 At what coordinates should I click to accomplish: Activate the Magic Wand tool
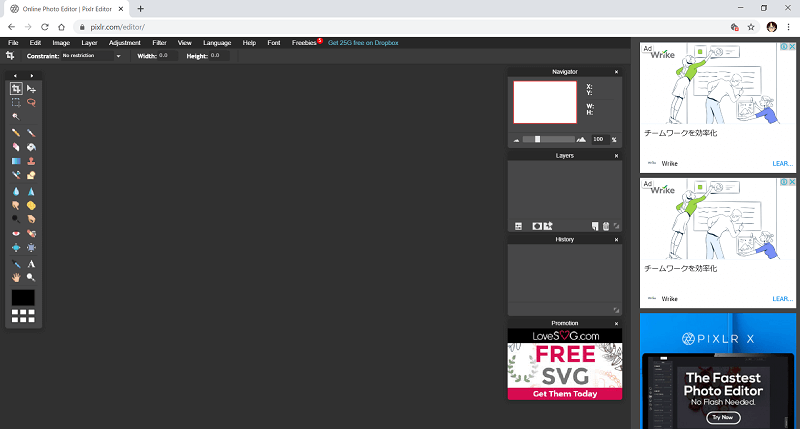coord(16,117)
